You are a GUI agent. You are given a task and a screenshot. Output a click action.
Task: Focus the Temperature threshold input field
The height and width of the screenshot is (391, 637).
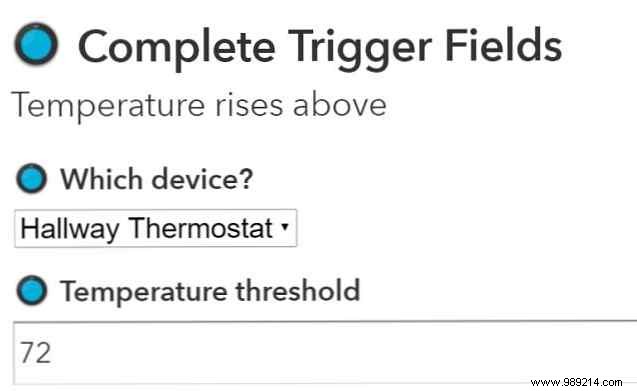click(x=325, y=352)
